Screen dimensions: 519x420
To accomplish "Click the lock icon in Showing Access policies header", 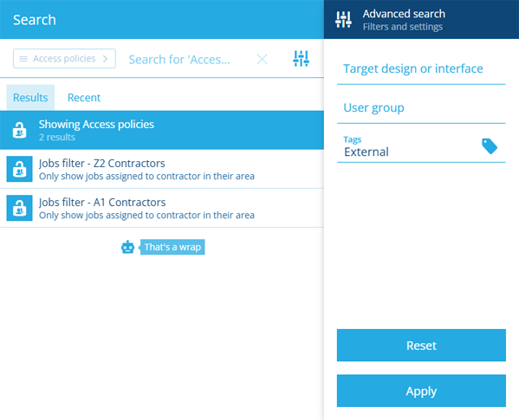I will [x=20, y=130].
